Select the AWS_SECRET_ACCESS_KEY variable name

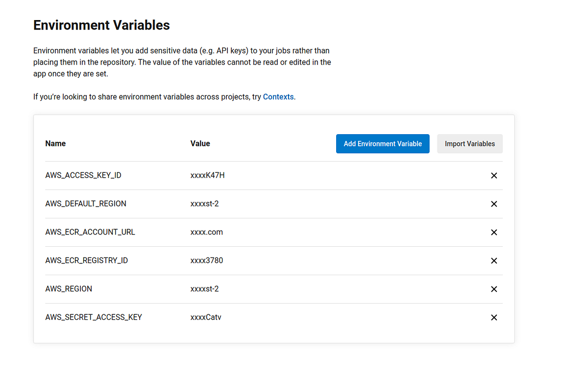(x=93, y=317)
